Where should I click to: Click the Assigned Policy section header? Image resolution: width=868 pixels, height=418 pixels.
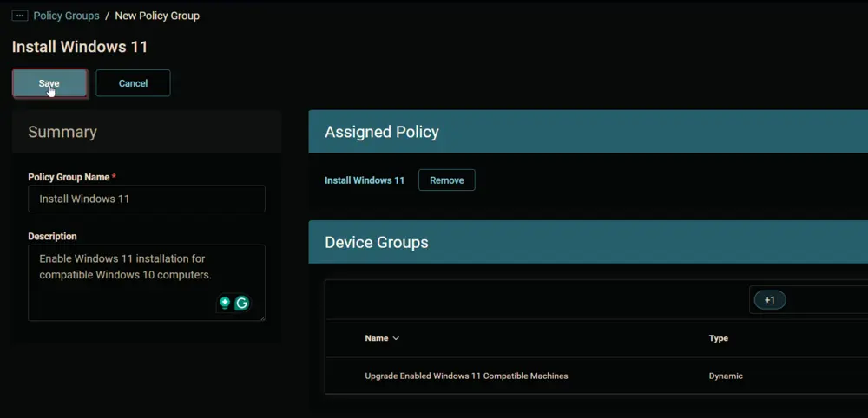[x=588, y=132]
